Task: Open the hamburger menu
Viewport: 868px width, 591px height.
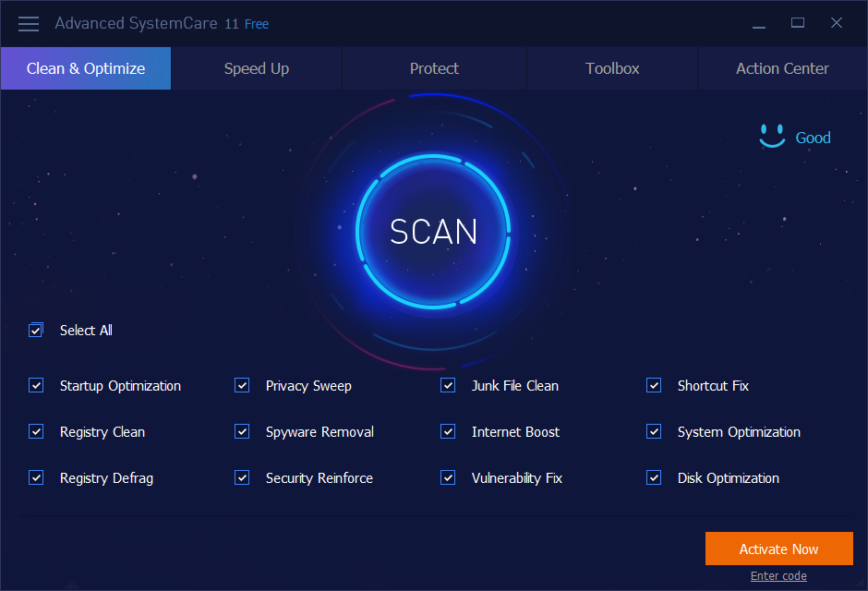Action: (x=28, y=23)
